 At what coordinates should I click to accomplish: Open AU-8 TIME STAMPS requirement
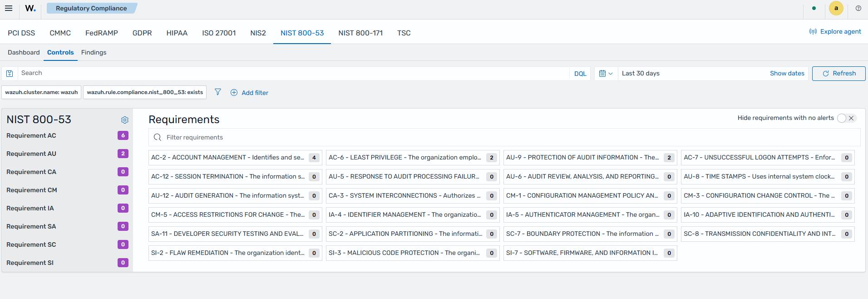(x=768, y=177)
